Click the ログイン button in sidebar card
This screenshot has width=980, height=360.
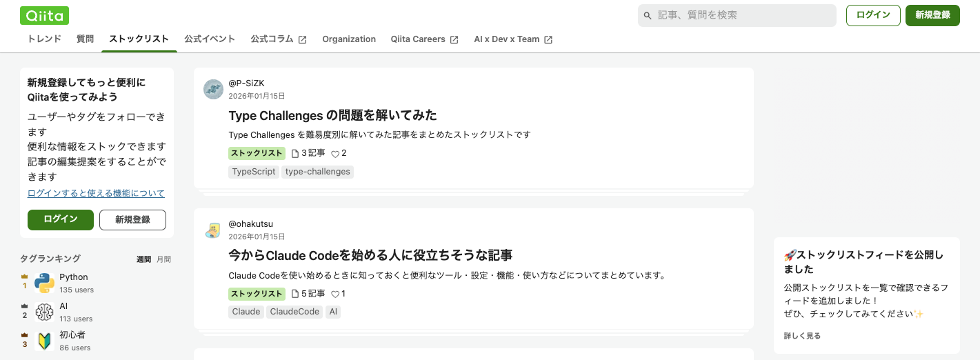point(61,219)
